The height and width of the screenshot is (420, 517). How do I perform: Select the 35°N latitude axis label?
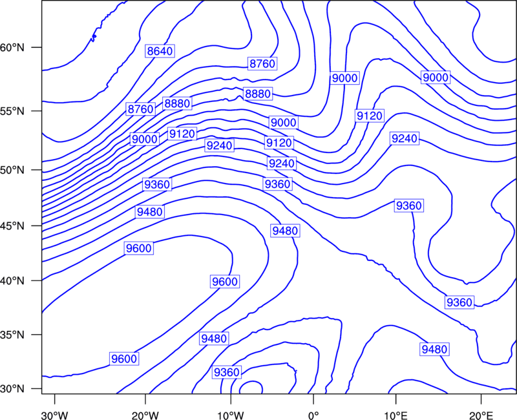12,335
